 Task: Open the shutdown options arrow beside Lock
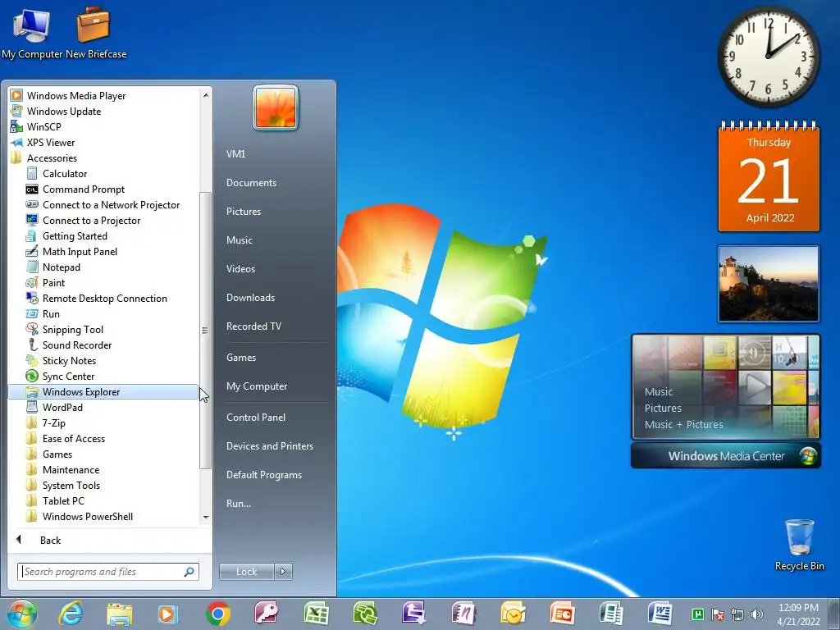tap(283, 572)
